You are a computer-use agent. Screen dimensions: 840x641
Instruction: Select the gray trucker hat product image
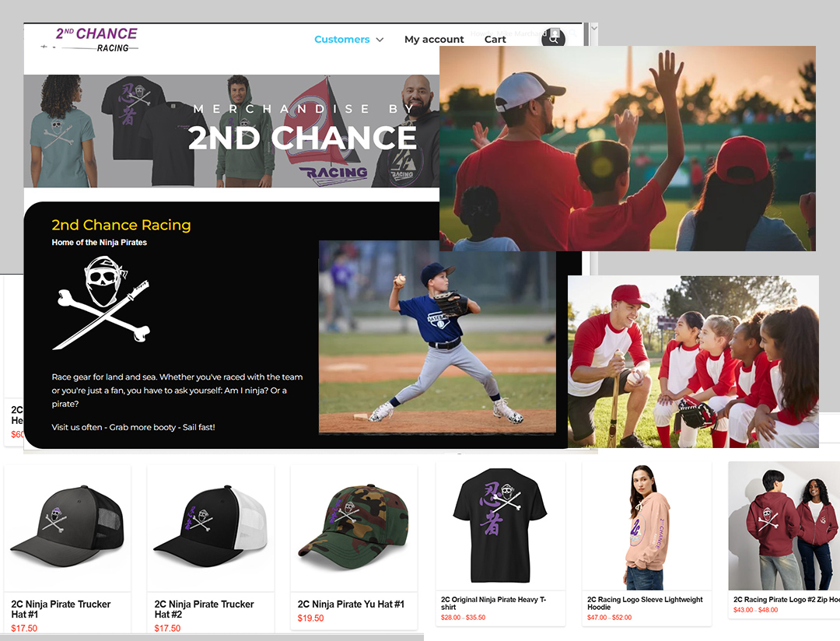tap(68, 528)
